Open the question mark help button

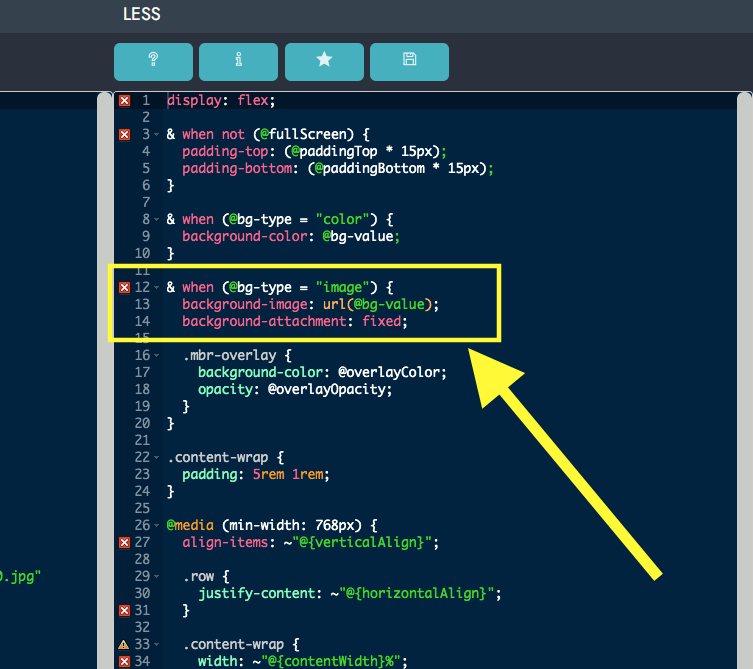[x=153, y=62]
